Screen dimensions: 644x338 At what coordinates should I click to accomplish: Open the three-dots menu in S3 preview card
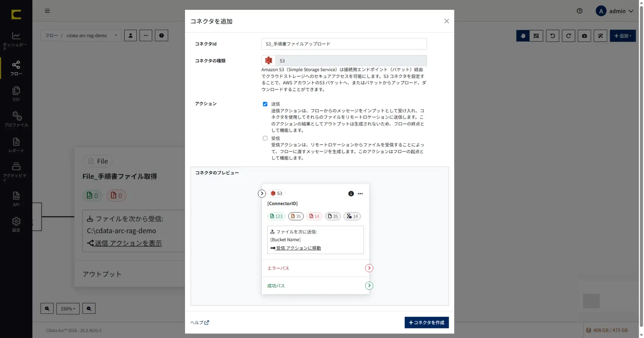pyautogui.click(x=360, y=194)
